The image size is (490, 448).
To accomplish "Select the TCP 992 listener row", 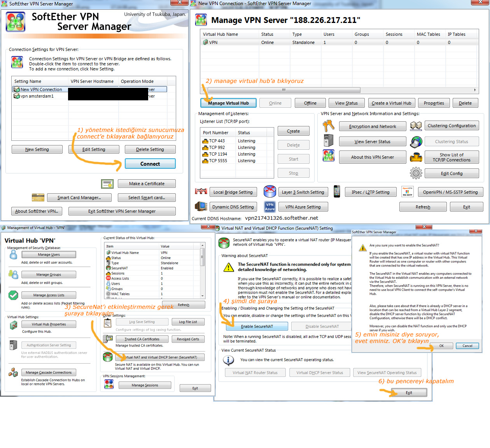I will [x=237, y=147].
